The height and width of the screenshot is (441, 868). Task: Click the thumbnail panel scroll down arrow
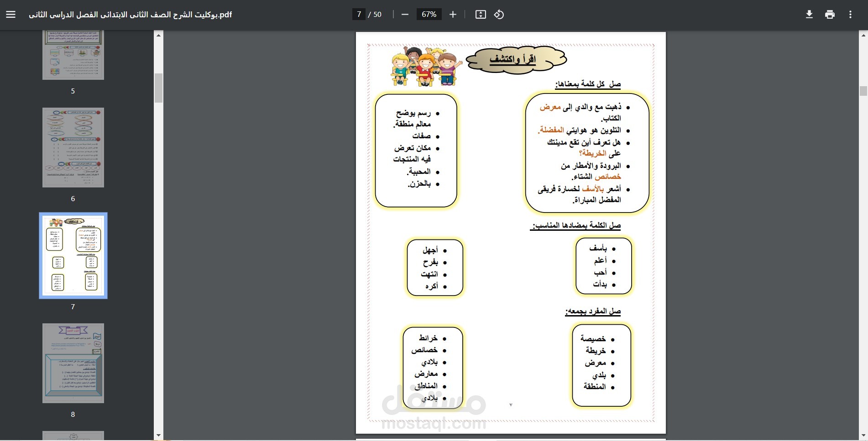[x=158, y=436]
